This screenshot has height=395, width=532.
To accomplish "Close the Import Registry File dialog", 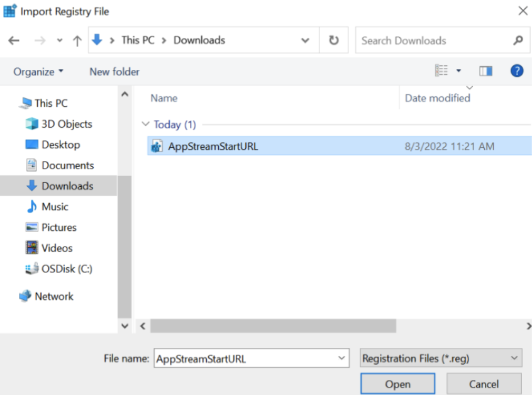I will coord(523,11).
